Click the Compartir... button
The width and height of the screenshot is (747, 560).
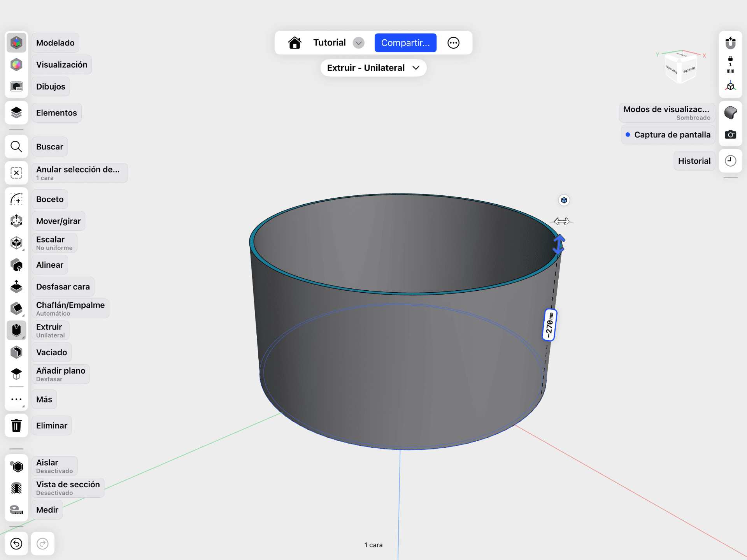[x=405, y=43]
